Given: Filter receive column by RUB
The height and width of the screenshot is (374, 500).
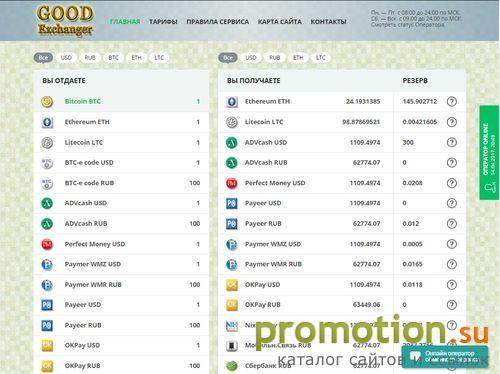Looking at the screenshot, I should [x=275, y=58].
